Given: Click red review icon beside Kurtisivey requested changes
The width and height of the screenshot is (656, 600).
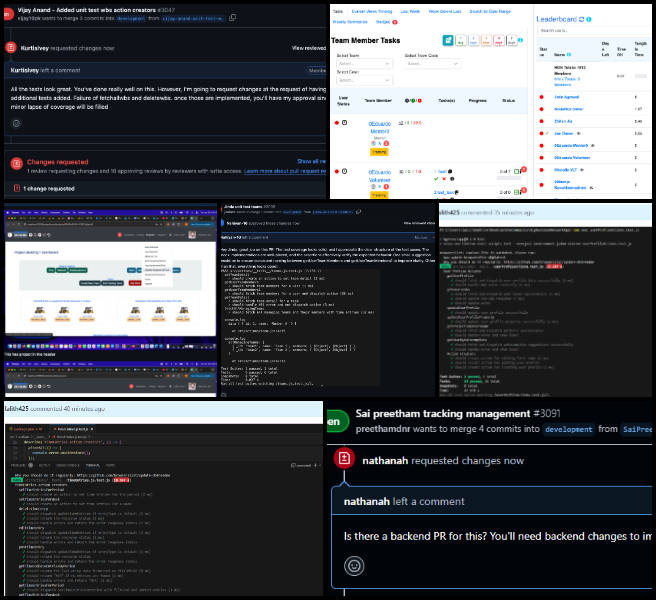Looking at the screenshot, I should [x=11, y=48].
